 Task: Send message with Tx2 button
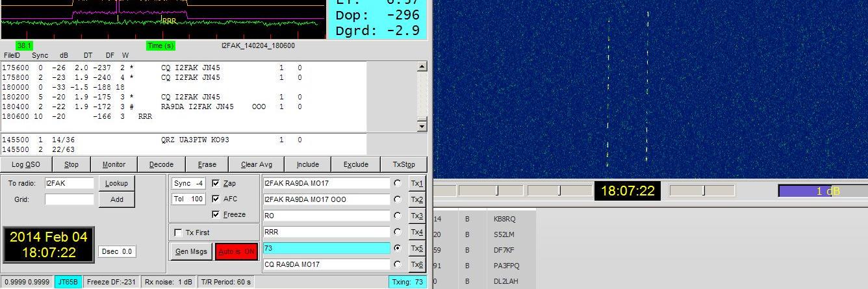416,199
